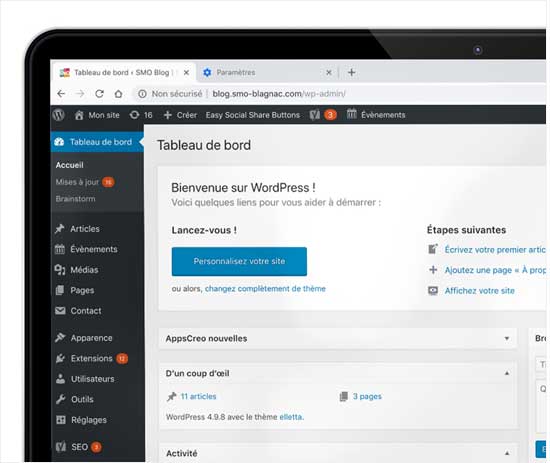
Task: Click the plus icon next to Créer
Action: [168, 115]
